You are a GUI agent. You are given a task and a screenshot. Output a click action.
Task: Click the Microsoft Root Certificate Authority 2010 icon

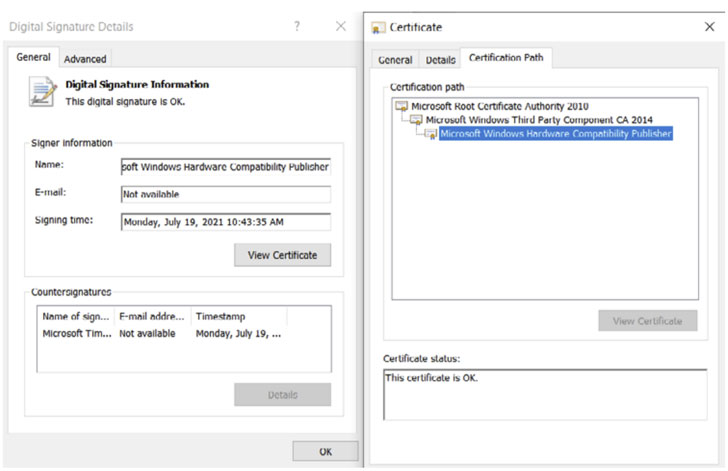(x=401, y=106)
